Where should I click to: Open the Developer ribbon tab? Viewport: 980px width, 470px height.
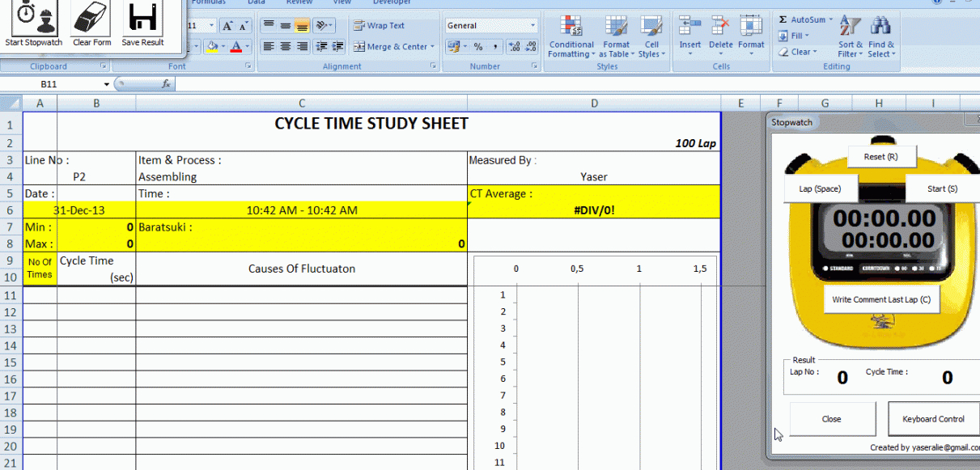392,2
